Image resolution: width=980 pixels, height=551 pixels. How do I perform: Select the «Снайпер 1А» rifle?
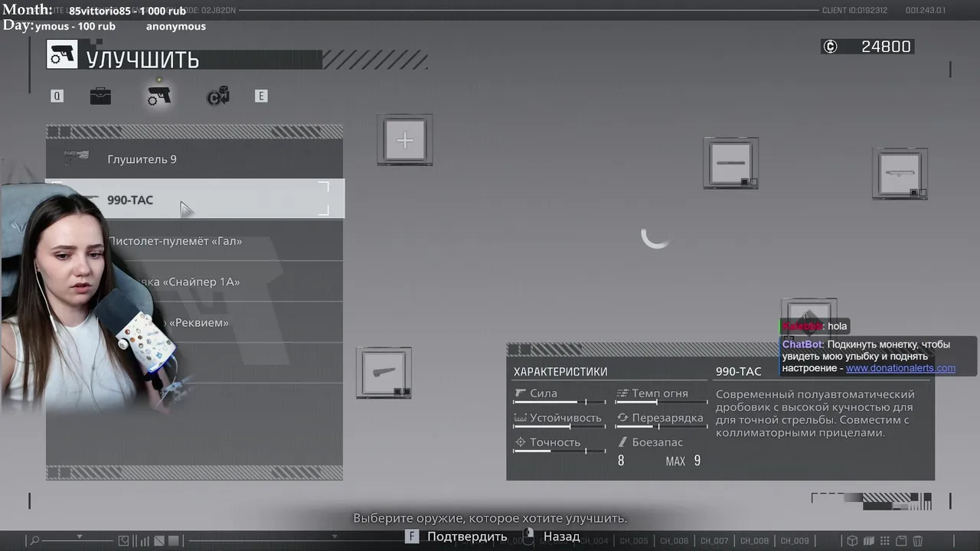194,282
